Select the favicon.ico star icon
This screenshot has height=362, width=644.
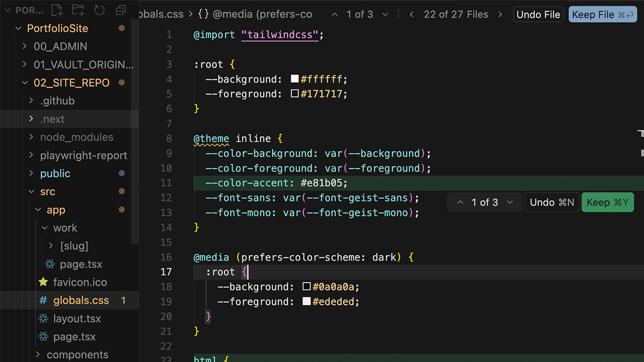coord(44,282)
